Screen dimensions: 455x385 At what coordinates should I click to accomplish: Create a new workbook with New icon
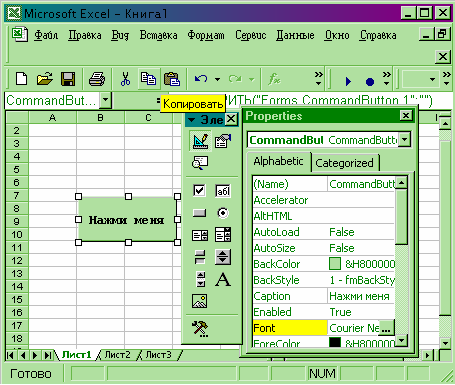pyautogui.click(x=22, y=79)
